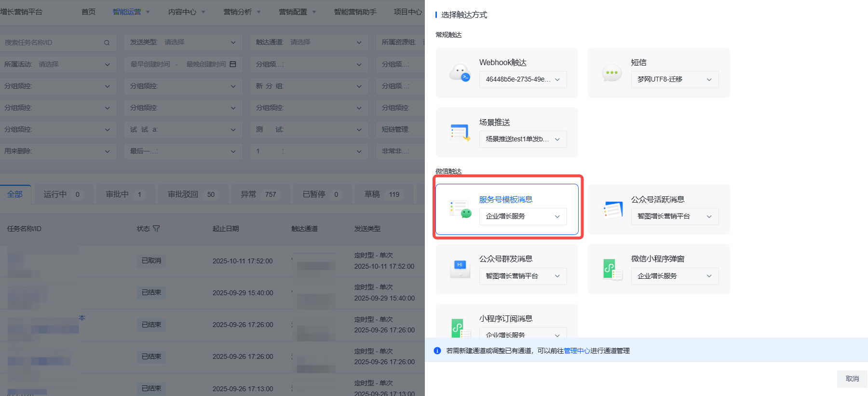This screenshot has width=868, height=396.
Task: Open the 公众号群发消息 account dropdown
Action: (x=523, y=276)
